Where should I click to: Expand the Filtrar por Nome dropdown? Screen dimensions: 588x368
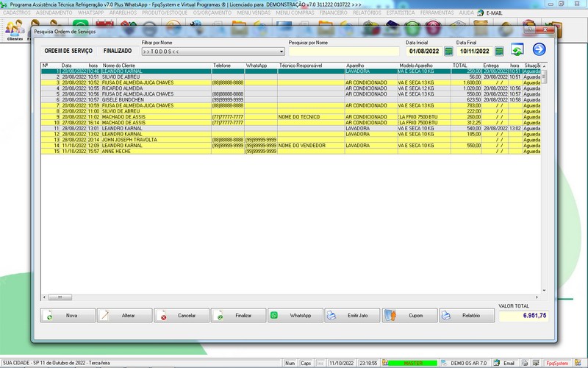tap(282, 52)
